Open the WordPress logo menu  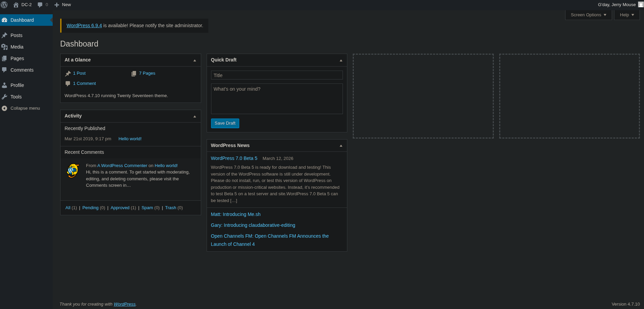click(x=4, y=5)
